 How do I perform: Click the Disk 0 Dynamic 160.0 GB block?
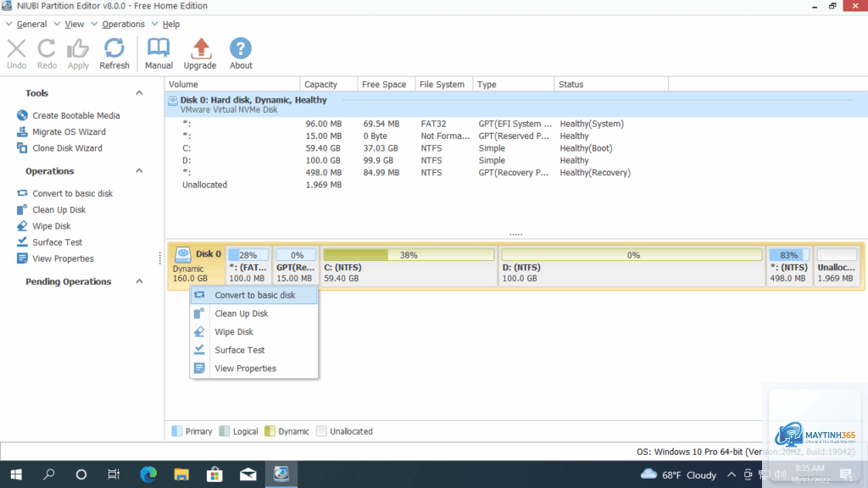pyautogui.click(x=197, y=265)
